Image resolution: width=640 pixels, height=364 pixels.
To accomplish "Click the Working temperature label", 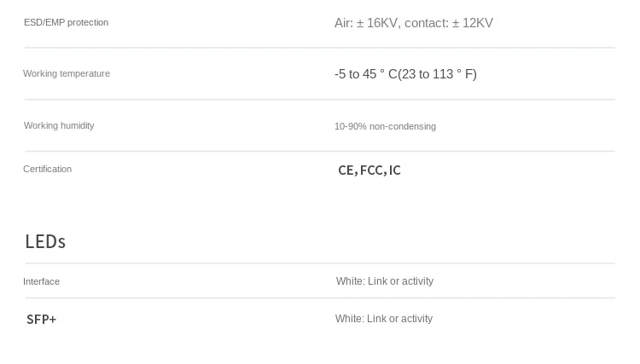I will (67, 73).
